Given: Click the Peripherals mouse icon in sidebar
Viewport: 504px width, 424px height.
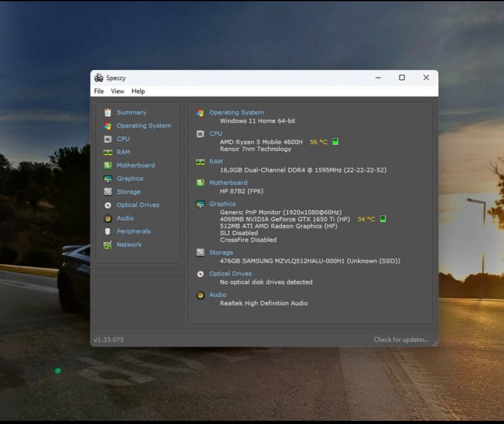Looking at the screenshot, I should pyautogui.click(x=108, y=232).
